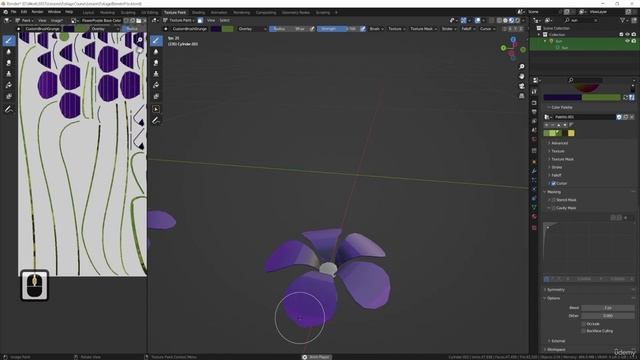Image resolution: width=640 pixels, height=360 pixels.
Task: Select the Clone tool in 3D viewport toolbar
Action: point(156,74)
